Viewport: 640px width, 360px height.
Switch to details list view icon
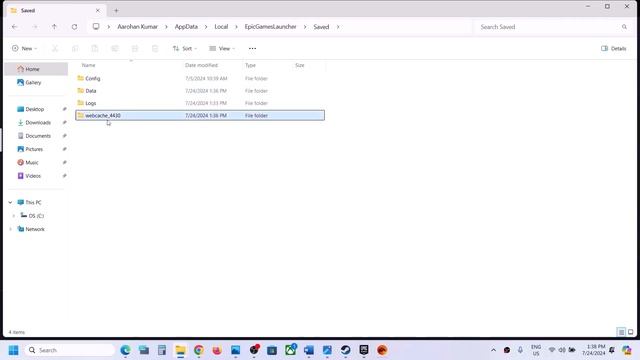click(621, 332)
